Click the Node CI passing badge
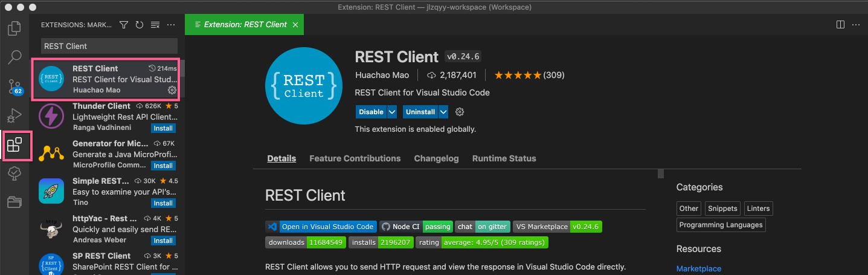The image size is (868, 275). coord(416,227)
